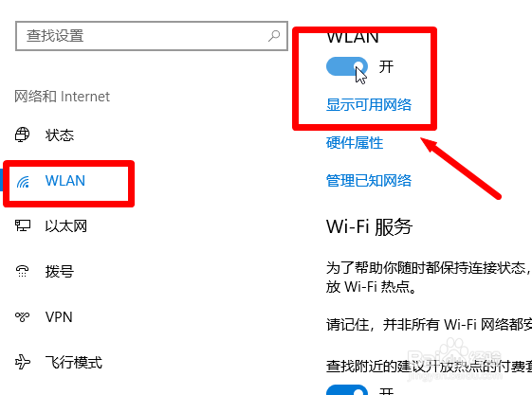This screenshot has width=532, height=395.
Task: Toggle the paid hotspot suggestion switch
Action: (347, 390)
